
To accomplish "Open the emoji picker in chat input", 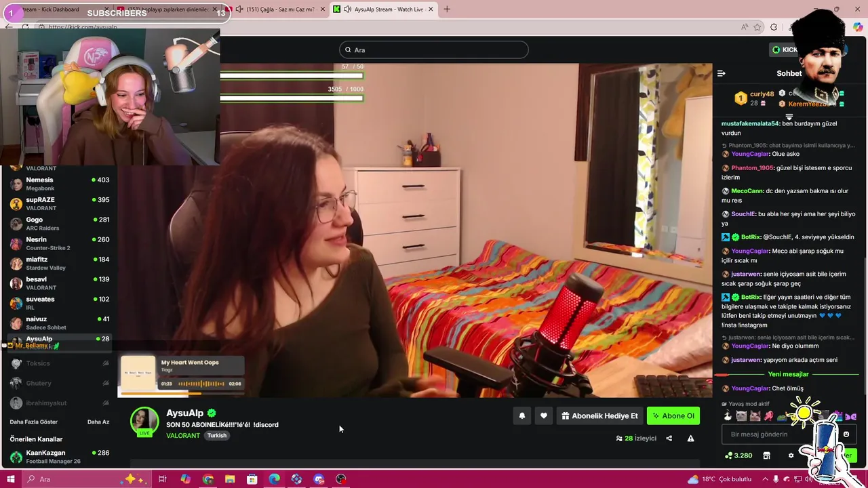I will [x=846, y=434].
